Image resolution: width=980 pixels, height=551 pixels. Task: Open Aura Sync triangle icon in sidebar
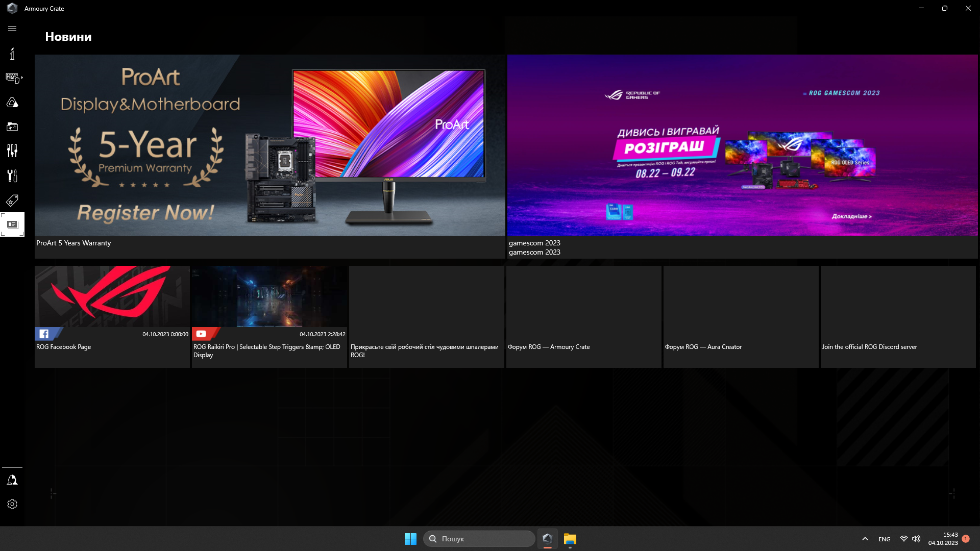tap(12, 103)
